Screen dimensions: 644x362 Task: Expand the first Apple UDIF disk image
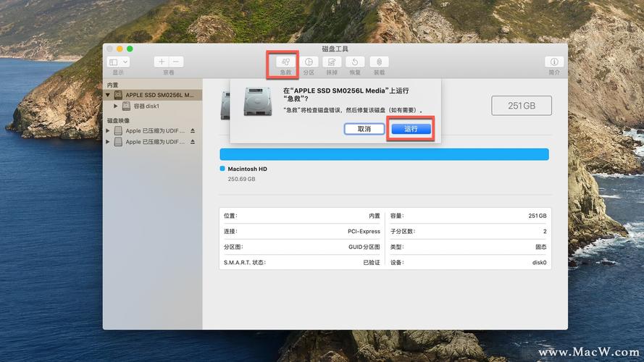click(108, 130)
